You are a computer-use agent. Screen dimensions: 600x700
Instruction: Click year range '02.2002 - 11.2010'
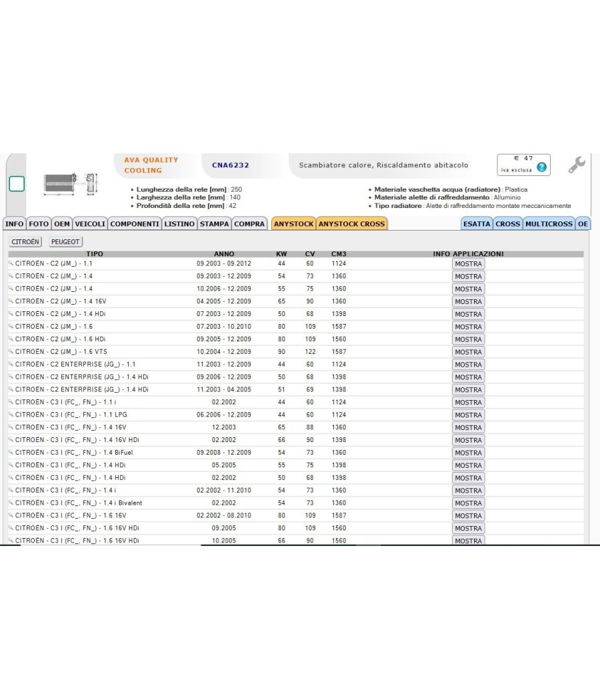pyautogui.click(x=224, y=490)
